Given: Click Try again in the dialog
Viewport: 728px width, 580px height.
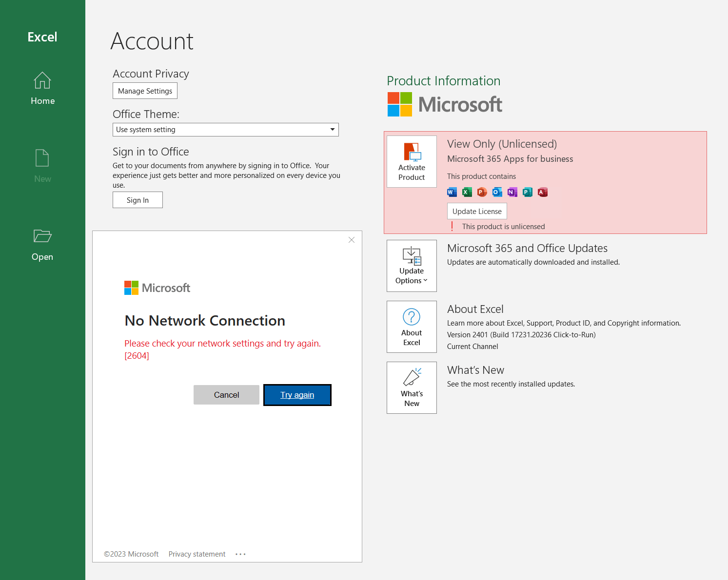Looking at the screenshot, I should [297, 395].
